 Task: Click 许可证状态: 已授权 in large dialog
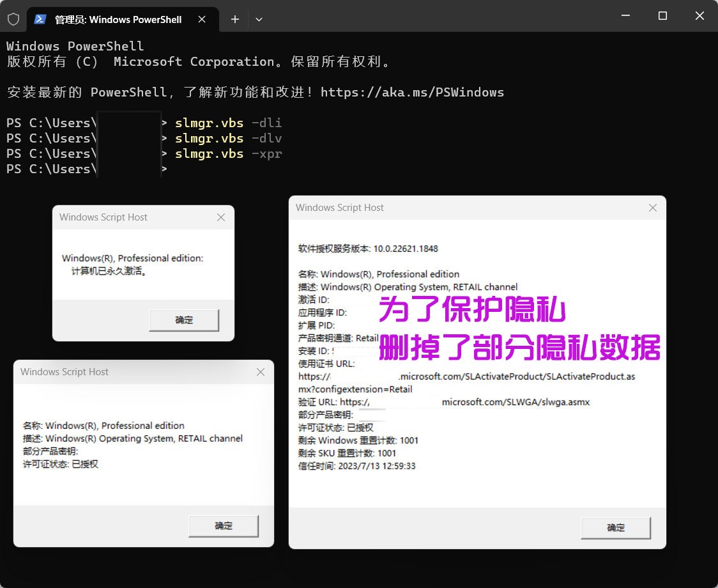click(335, 428)
